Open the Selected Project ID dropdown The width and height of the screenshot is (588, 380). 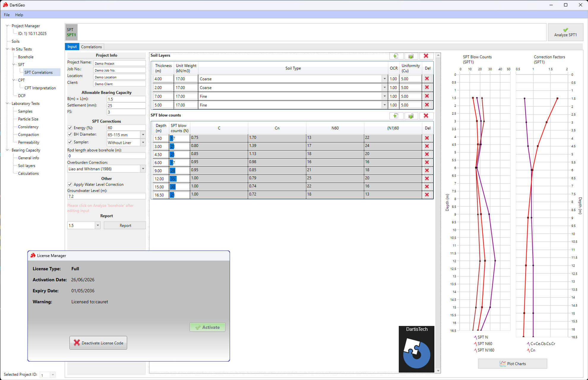point(53,375)
